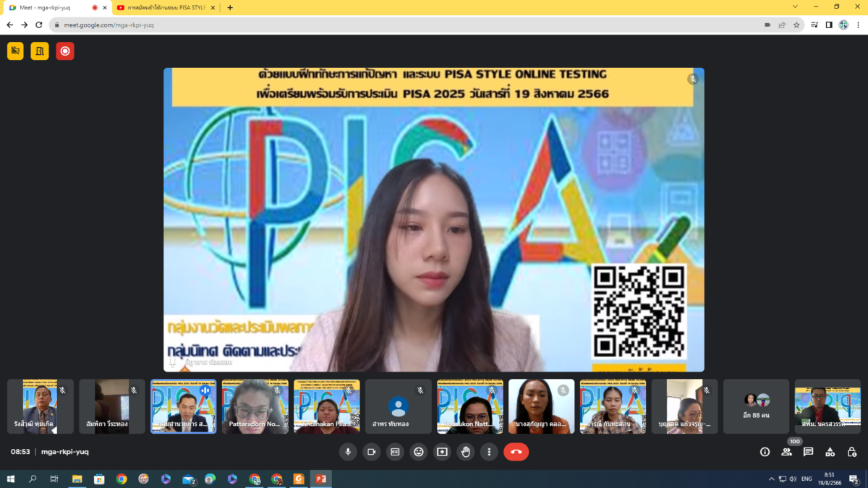Reload the Meet page
The height and width of the screenshot is (488, 868).
39,25
